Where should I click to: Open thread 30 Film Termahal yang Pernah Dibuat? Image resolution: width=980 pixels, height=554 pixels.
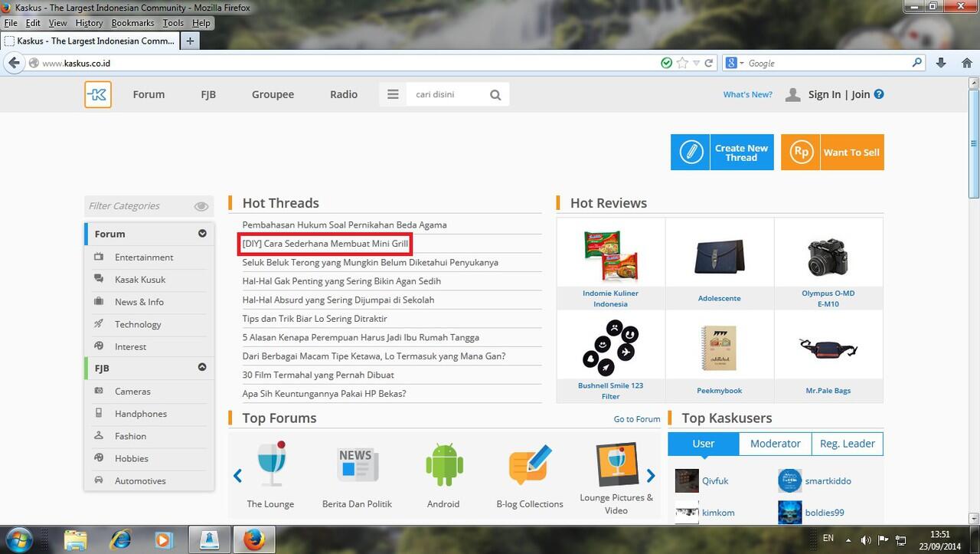pyautogui.click(x=318, y=375)
